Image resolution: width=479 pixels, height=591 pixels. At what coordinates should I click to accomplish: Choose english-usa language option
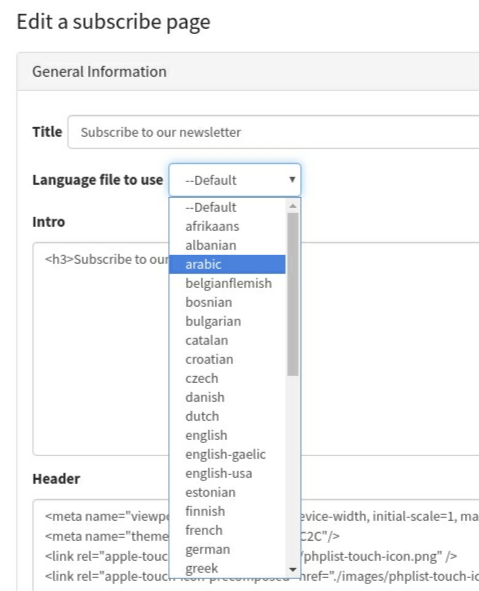coord(228,473)
